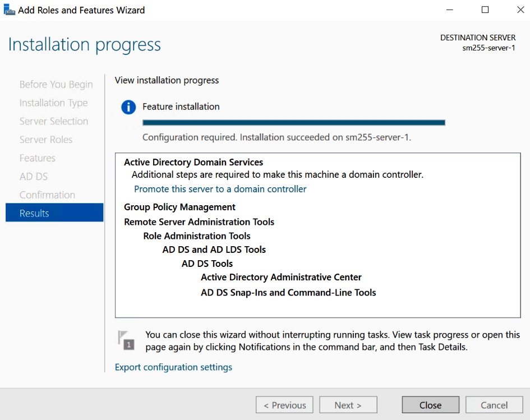Click the Additional steps are required text
Screen dimensions: 530x420
[278, 175]
